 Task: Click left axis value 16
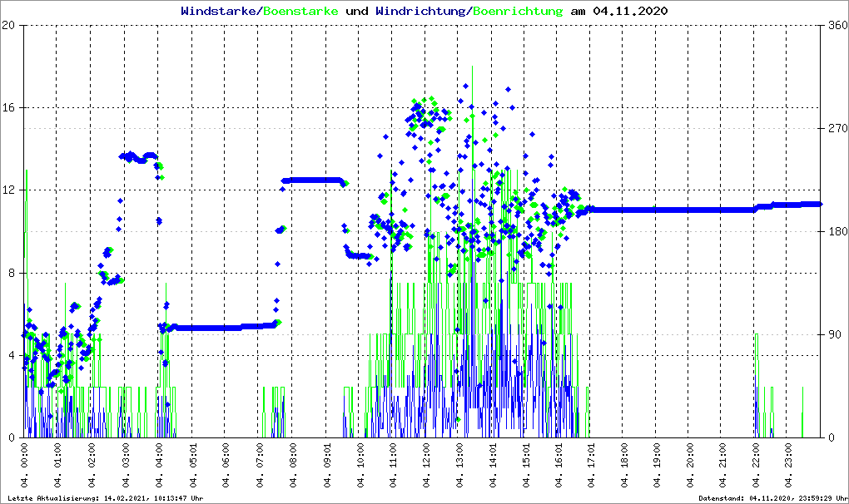point(8,107)
